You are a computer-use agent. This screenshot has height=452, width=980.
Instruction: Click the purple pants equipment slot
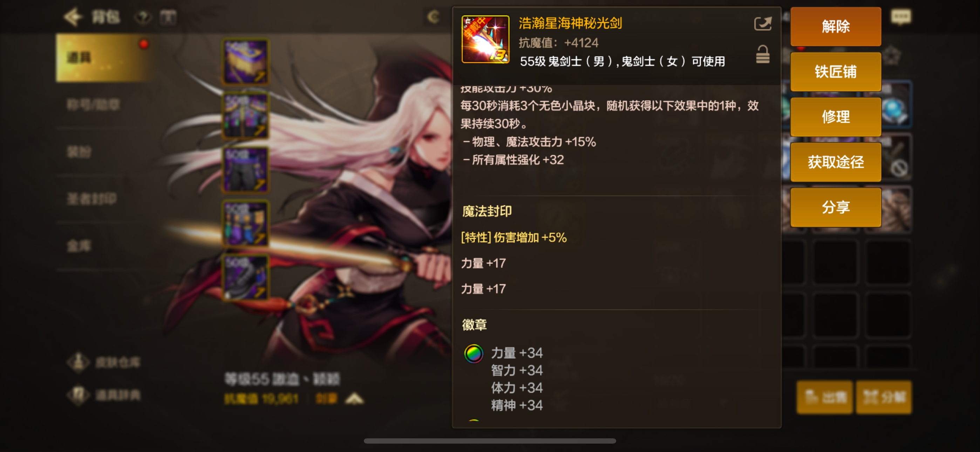(x=245, y=170)
